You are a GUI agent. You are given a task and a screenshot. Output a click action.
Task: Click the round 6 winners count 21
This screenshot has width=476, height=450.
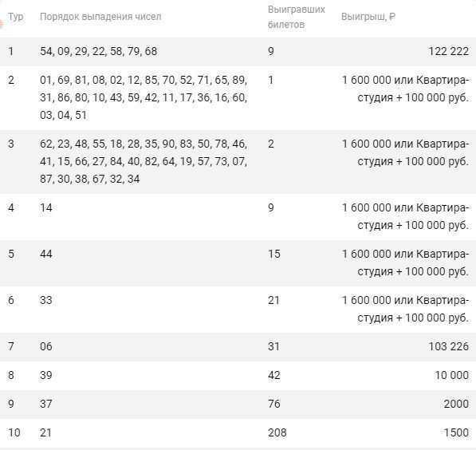[273, 300]
